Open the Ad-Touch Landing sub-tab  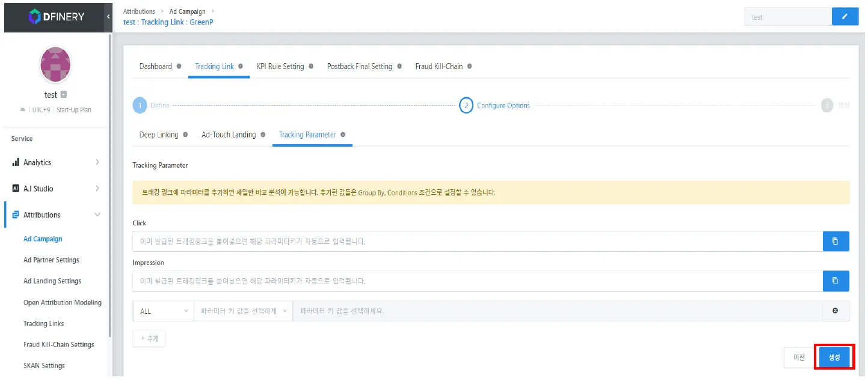(229, 135)
